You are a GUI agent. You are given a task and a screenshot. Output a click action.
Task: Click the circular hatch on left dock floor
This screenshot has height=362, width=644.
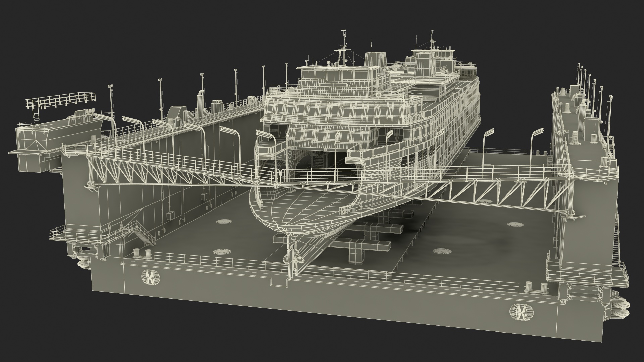point(224,221)
